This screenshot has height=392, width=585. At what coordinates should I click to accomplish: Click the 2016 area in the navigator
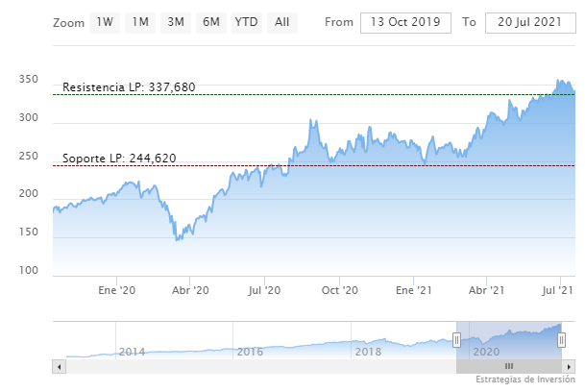250,352
